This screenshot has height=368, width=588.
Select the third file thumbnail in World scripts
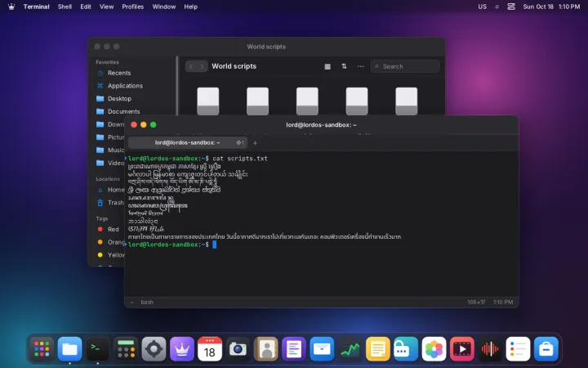pos(307,101)
